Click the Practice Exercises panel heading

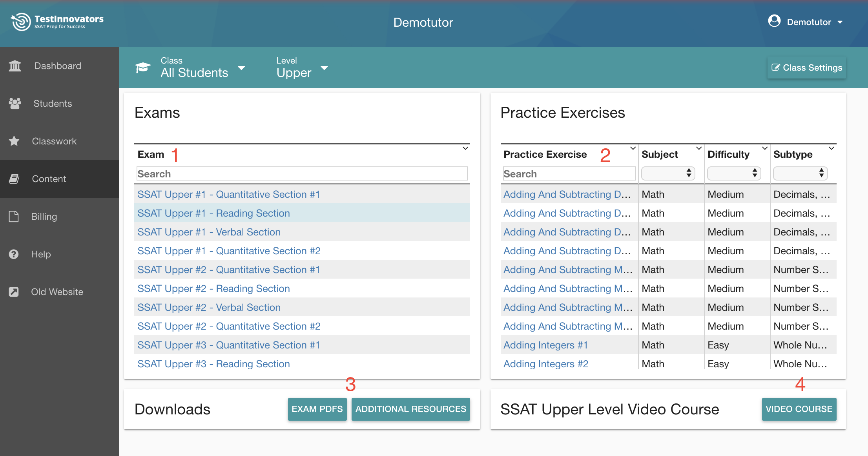[563, 113]
